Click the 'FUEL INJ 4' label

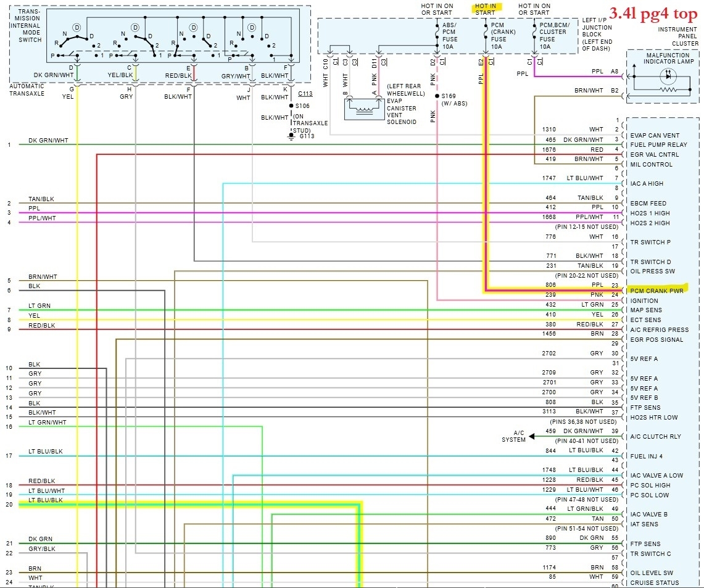646,457
